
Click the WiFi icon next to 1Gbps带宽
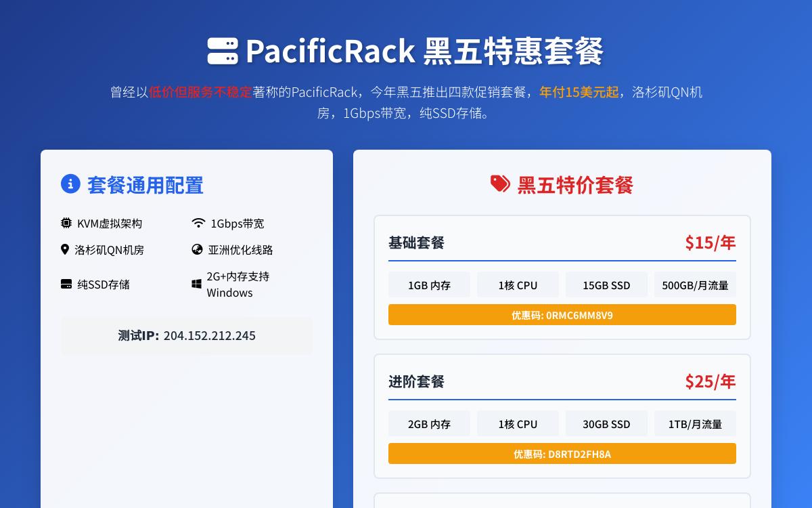coord(199,223)
